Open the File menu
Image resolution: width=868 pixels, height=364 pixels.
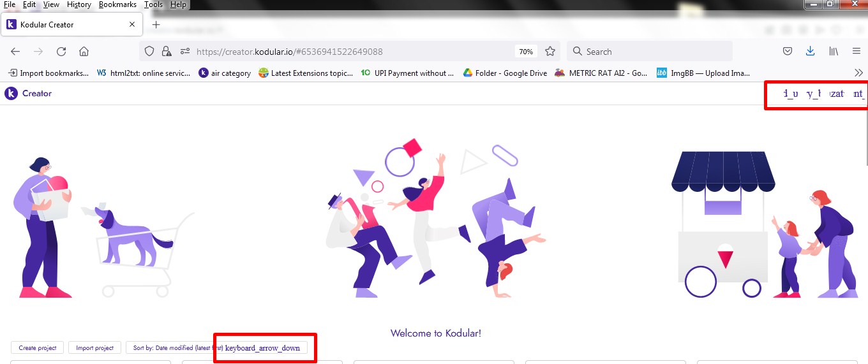pyautogui.click(x=10, y=4)
